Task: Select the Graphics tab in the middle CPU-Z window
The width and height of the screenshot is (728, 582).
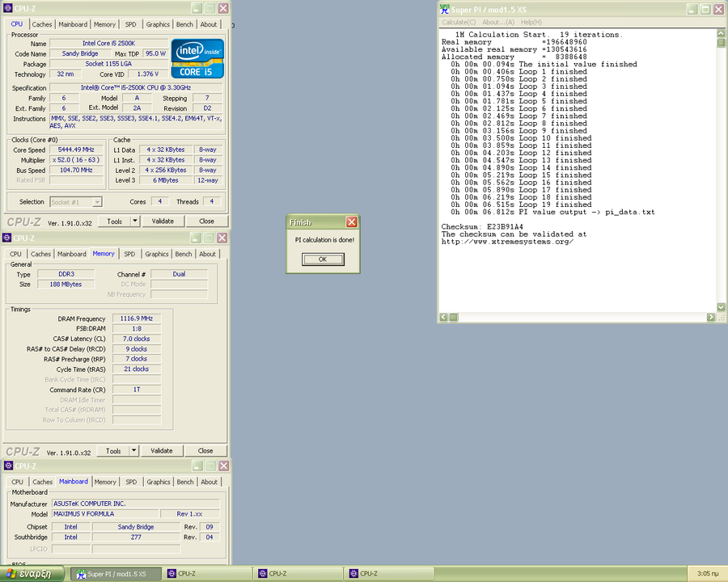Action: [x=156, y=255]
